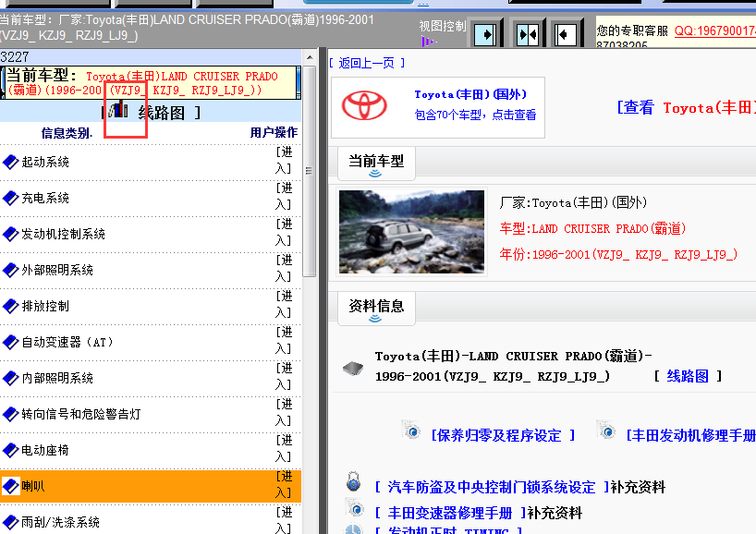Open the blue 线路图 link in 资料信息
The height and width of the screenshot is (534, 756).
(x=688, y=376)
